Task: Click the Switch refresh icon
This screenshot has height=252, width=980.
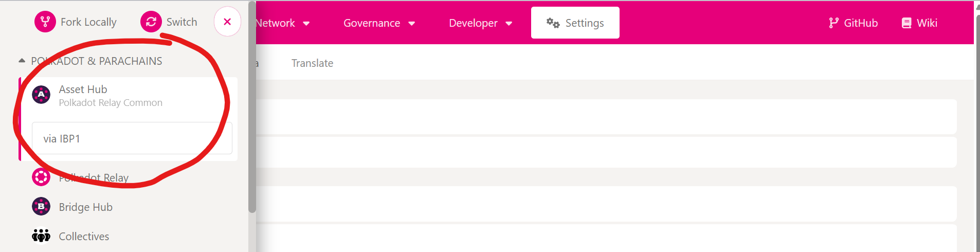Action: click(x=151, y=22)
